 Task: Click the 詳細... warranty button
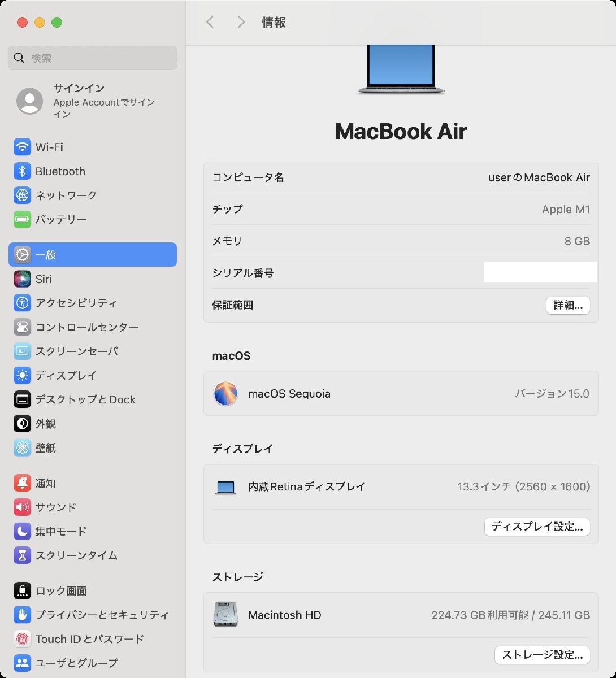568,305
